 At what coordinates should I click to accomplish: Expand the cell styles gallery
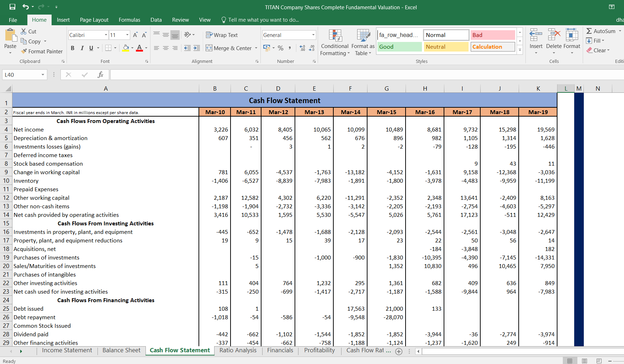(x=520, y=50)
